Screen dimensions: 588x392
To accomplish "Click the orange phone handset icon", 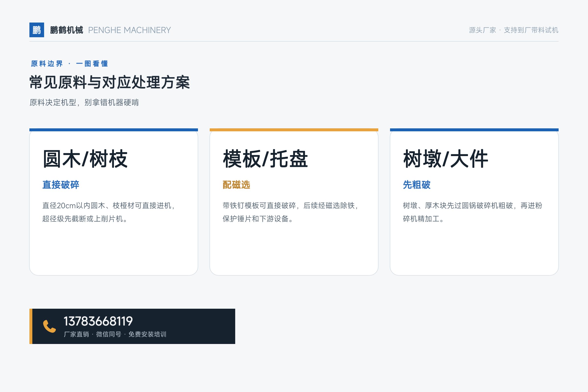I will (49, 326).
